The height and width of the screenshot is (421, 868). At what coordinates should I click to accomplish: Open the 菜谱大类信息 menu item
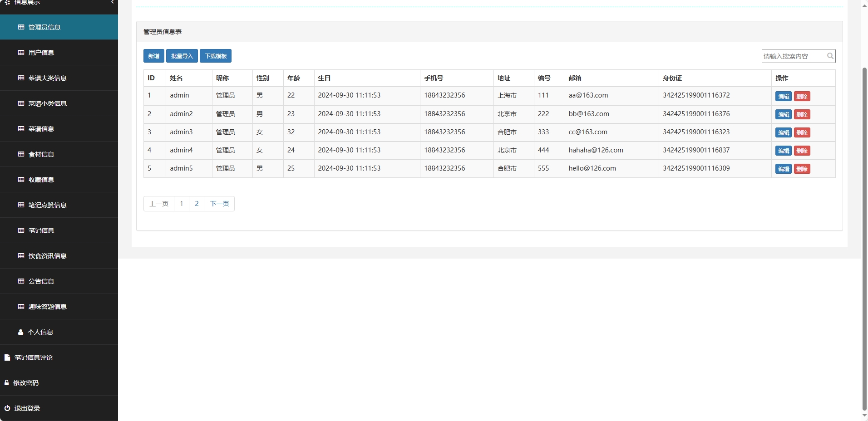(47, 78)
